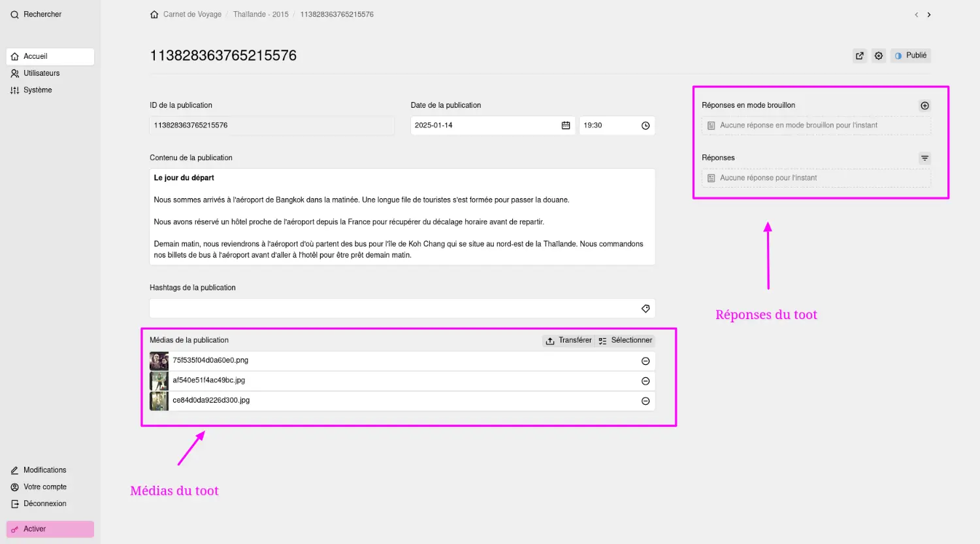This screenshot has height=544, width=980.
Task: Click the 113828363765215576 breadcrumb entry
Action: (337, 14)
